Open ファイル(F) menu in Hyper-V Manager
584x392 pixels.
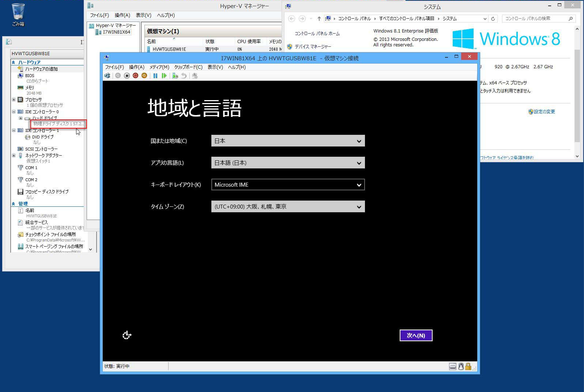[x=99, y=15]
